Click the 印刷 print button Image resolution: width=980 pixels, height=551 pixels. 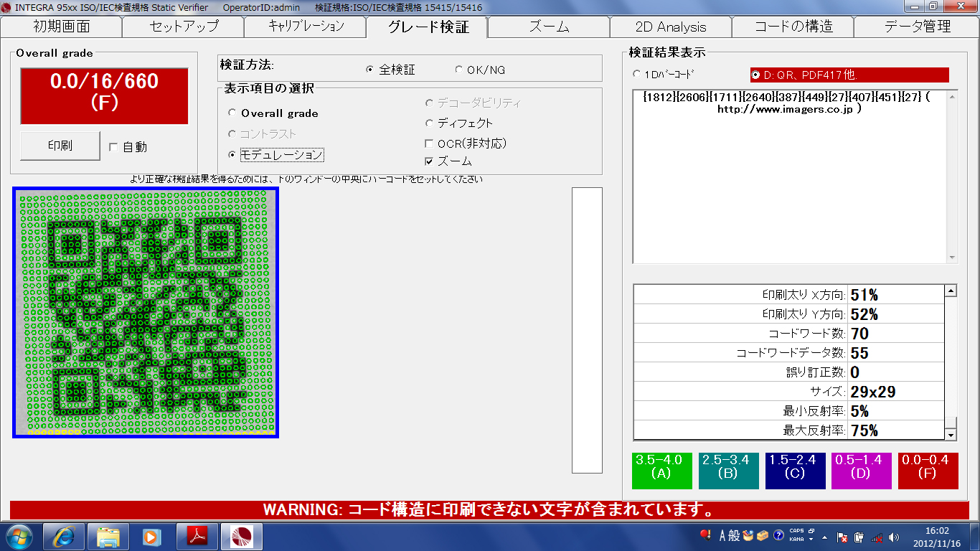[x=60, y=146]
